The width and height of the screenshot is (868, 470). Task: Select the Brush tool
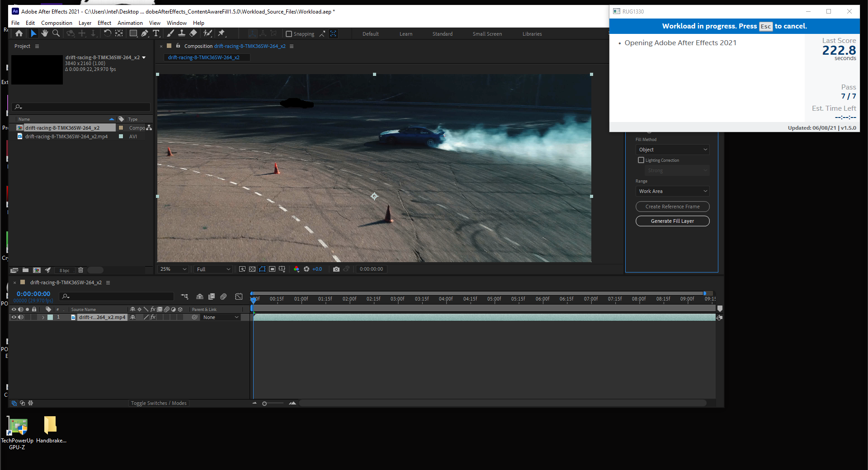(170, 33)
